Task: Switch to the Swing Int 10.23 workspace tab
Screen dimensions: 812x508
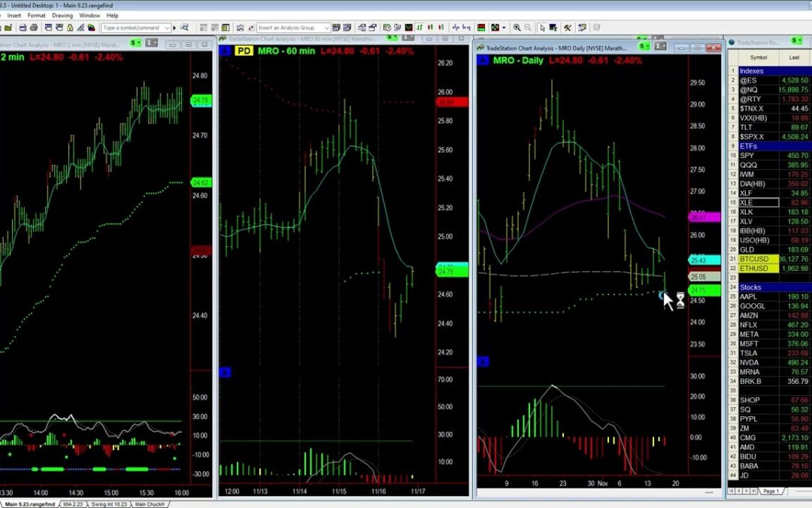Action: tap(109, 503)
